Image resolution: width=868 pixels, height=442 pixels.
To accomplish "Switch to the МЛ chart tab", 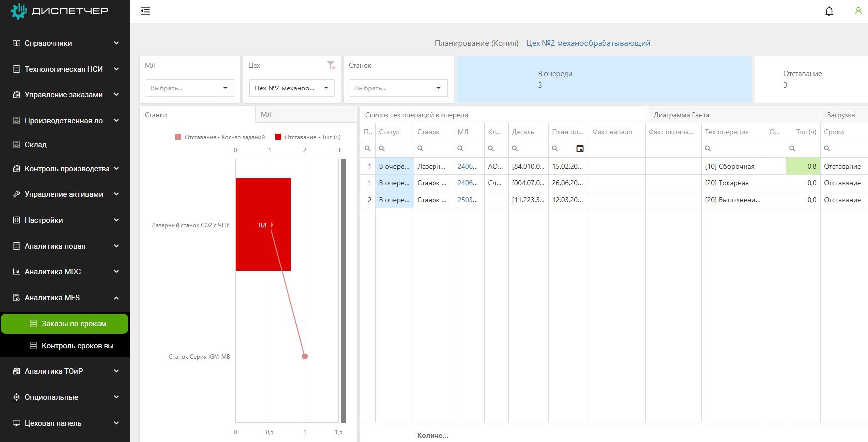I will click(x=266, y=114).
